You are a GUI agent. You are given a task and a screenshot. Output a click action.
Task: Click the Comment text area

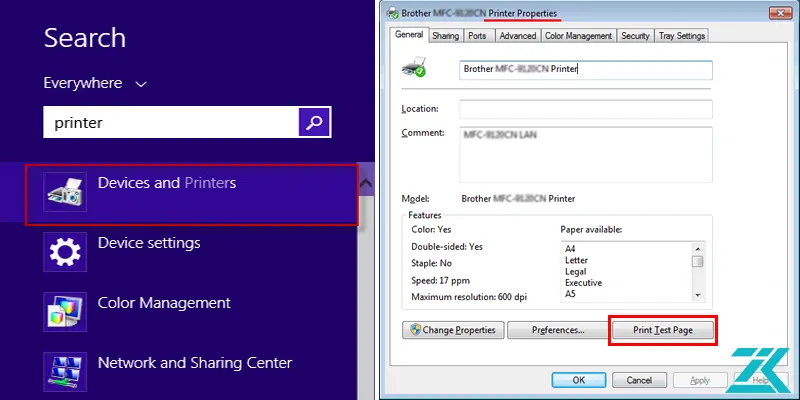[586, 155]
